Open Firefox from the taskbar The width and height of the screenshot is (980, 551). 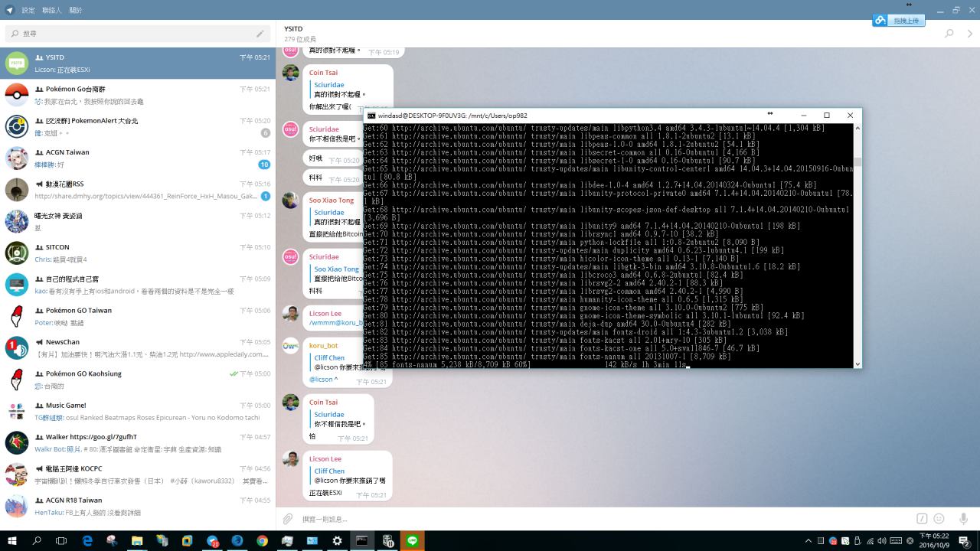coord(237,540)
